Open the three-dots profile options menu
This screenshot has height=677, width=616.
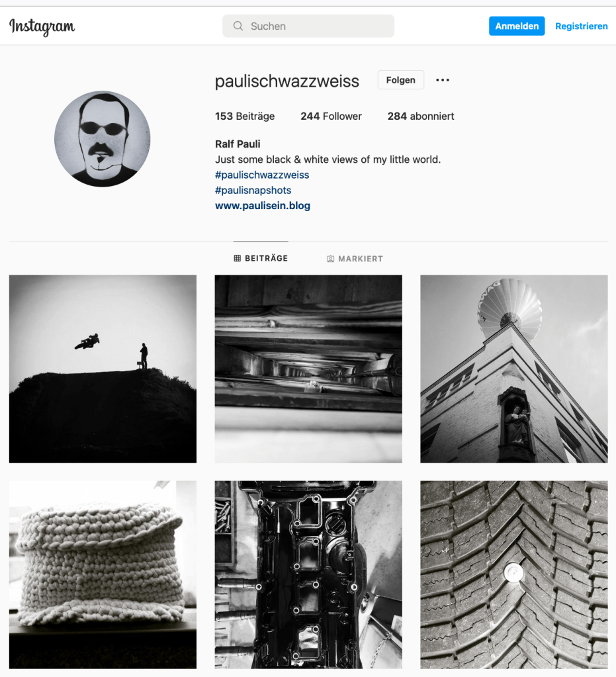[x=443, y=80]
